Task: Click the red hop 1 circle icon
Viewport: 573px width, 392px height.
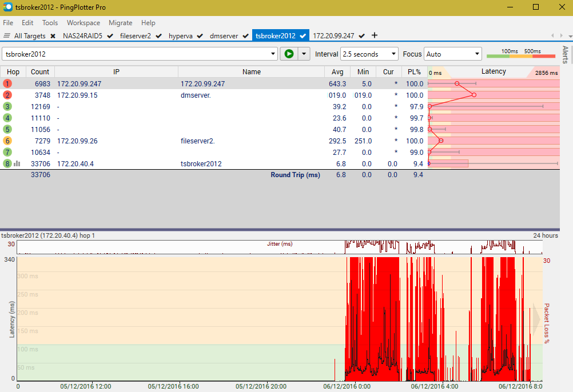Action: click(x=7, y=83)
